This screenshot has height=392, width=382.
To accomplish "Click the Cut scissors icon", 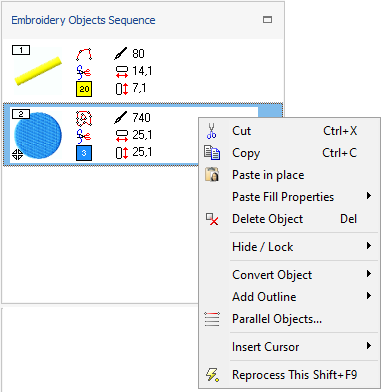I will point(212,131).
